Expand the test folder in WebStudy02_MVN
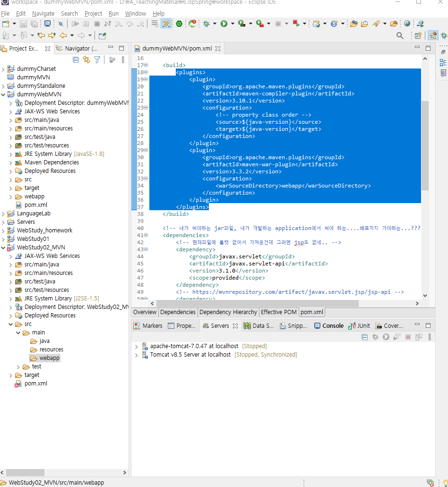The image size is (448, 487). click(x=18, y=367)
